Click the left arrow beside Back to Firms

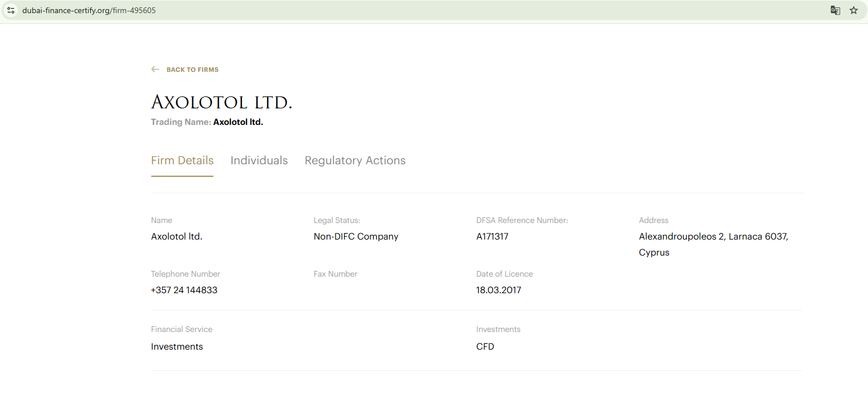click(155, 70)
